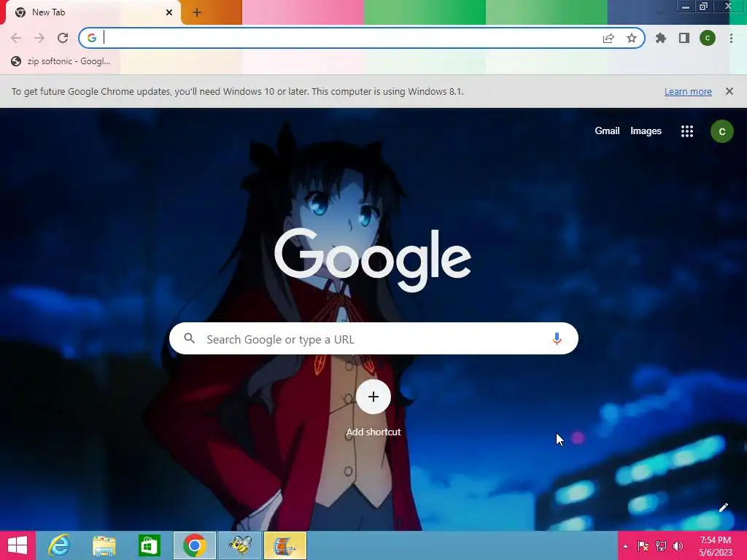Open the volume speaker icon

click(678, 546)
